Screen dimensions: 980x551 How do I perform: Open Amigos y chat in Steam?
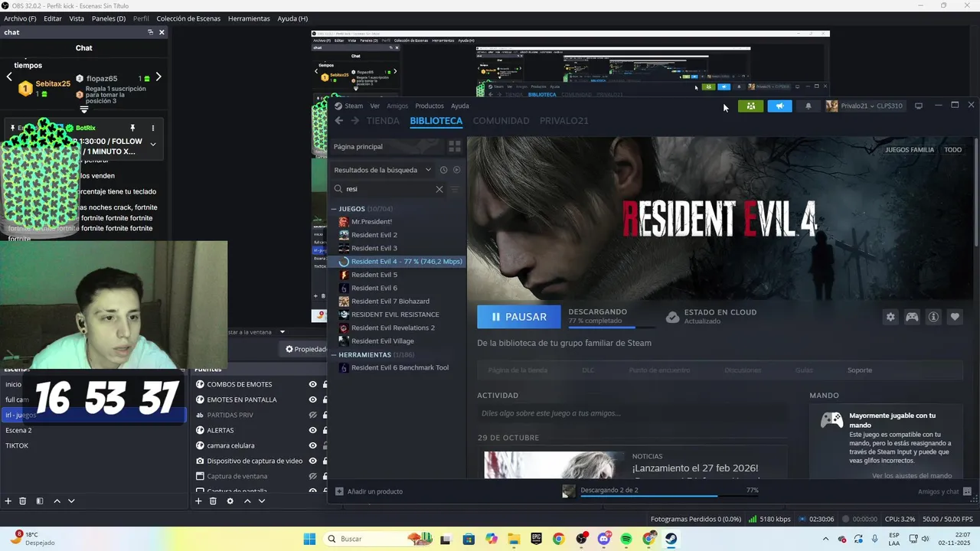944,491
